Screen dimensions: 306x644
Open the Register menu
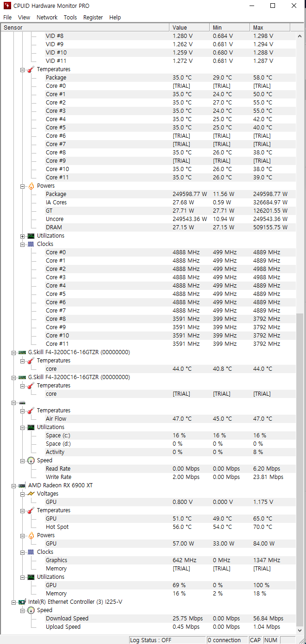(x=93, y=17)
